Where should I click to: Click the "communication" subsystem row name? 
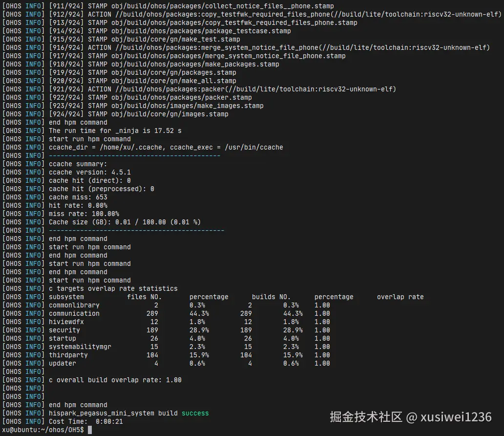point(74,313)
